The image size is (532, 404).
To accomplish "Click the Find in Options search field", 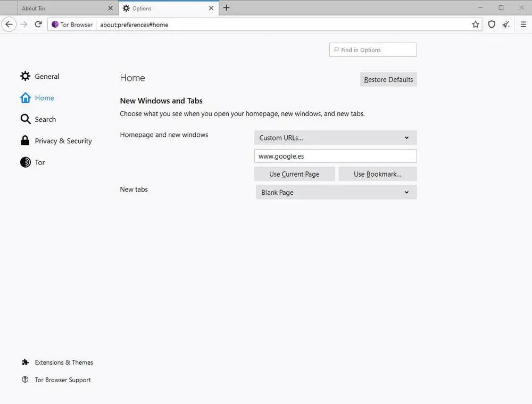I will pyautogui.click(x=373, y=50).
